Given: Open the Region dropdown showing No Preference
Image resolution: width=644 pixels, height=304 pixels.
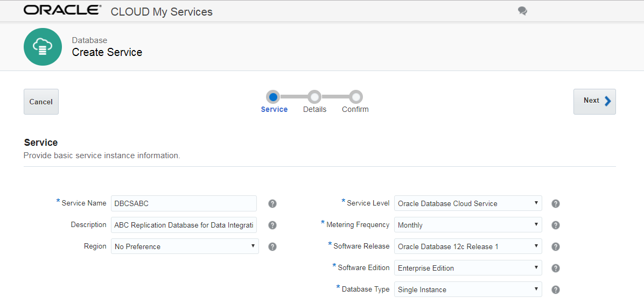Looking at the screenshot, I should tap(185, 246).
